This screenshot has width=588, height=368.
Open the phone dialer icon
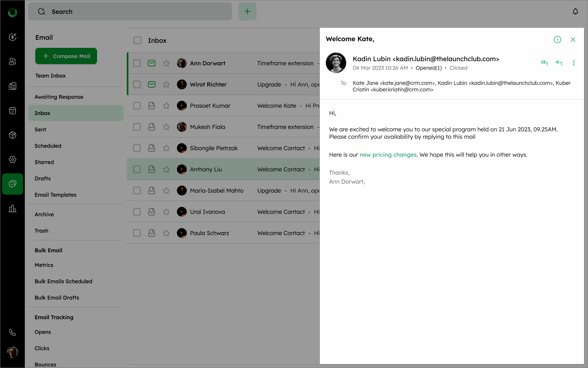[12, 333]
